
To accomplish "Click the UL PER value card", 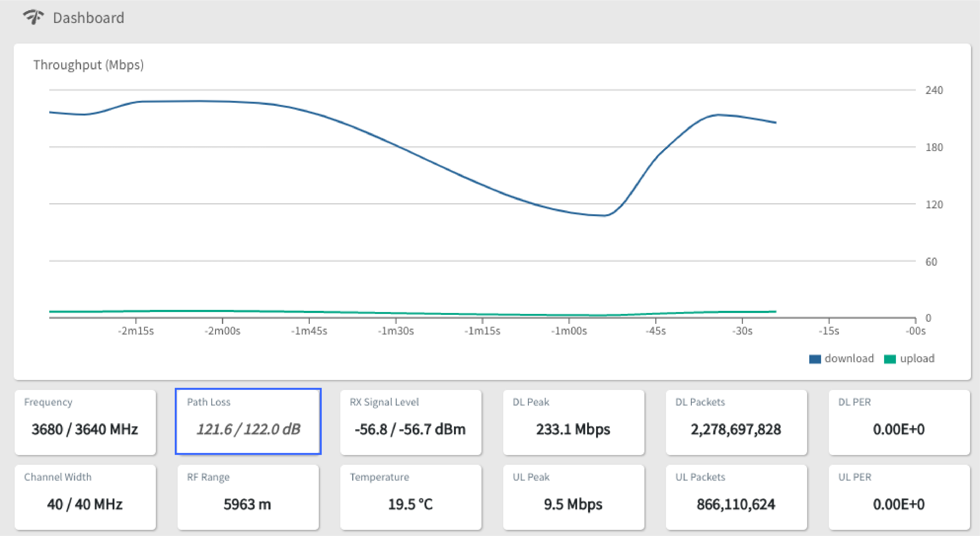I will 899,497.
